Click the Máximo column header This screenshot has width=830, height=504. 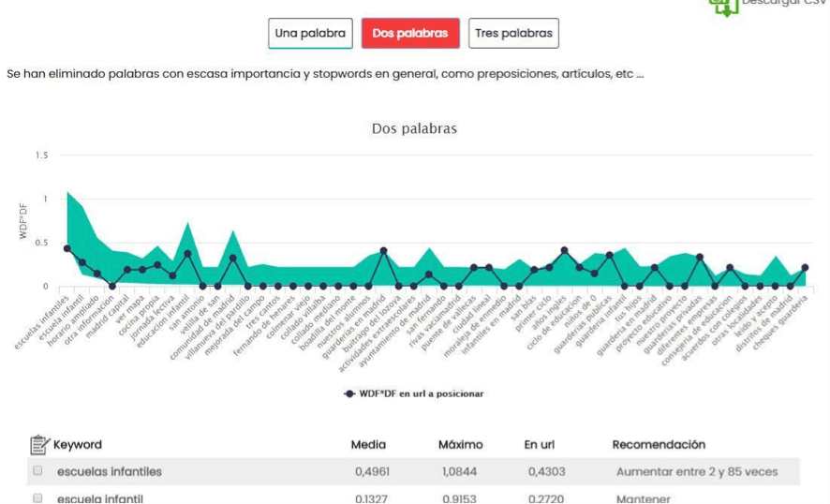coord(461,445)
